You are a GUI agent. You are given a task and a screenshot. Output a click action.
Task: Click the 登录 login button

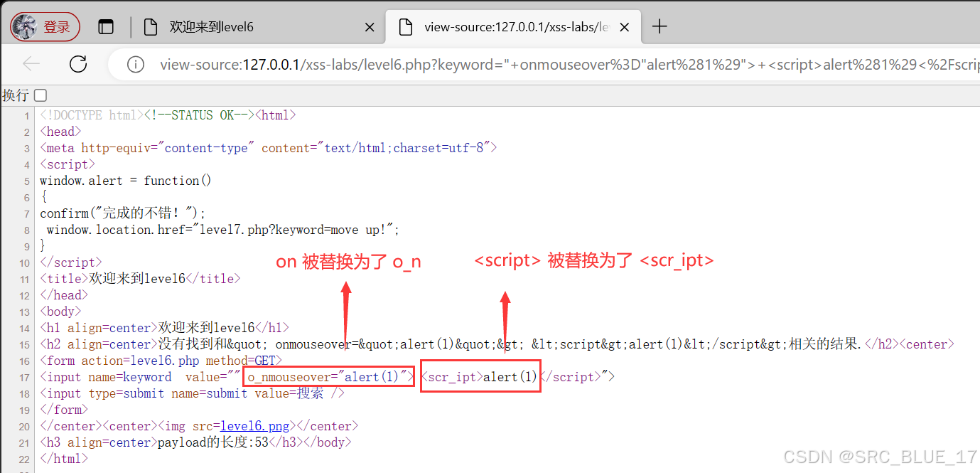[45, 26]
